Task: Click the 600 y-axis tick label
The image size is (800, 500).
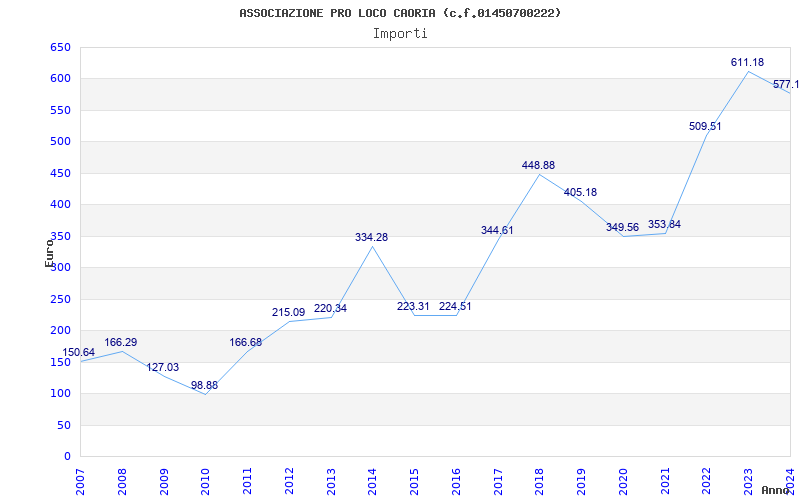Action: (60, 79)
